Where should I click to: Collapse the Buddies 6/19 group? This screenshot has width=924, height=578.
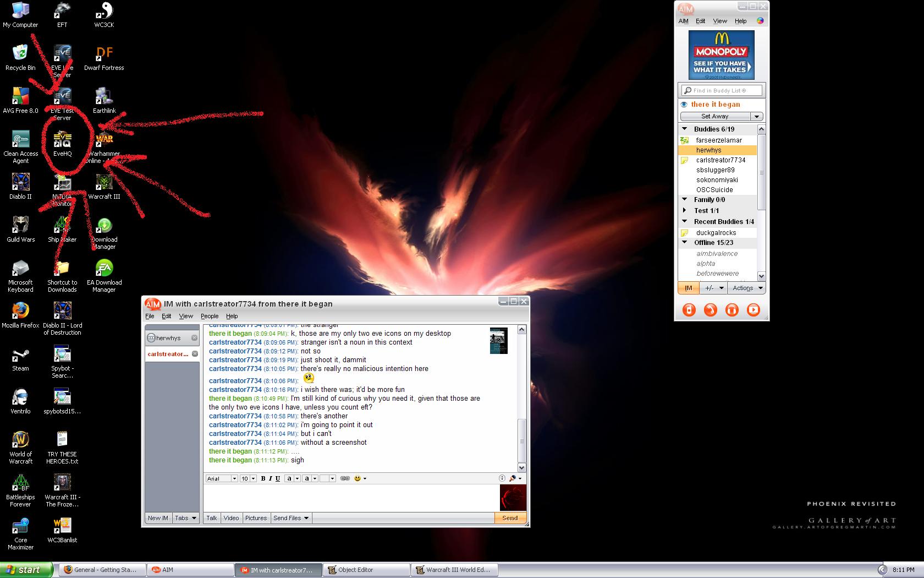pos(685,129)
